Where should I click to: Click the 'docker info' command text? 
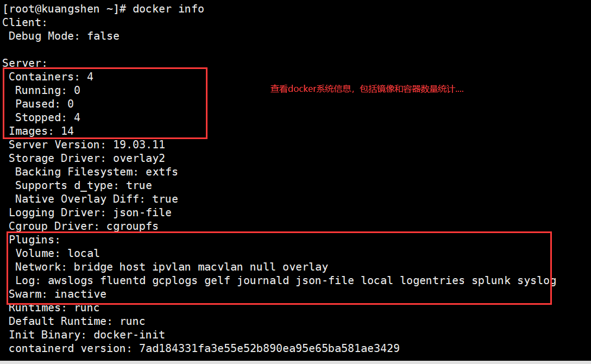pos(168,9)
